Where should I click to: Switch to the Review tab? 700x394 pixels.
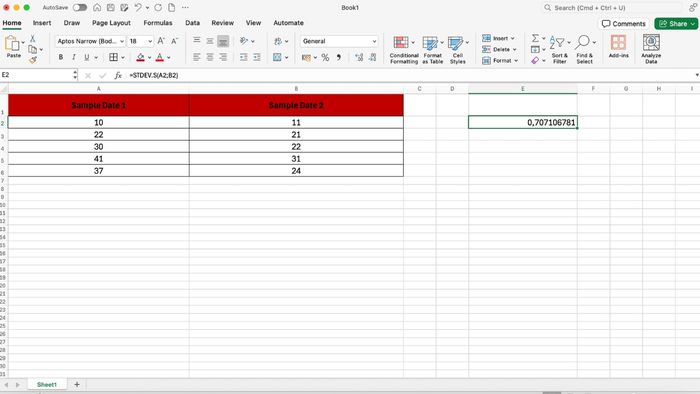point(222,23)
